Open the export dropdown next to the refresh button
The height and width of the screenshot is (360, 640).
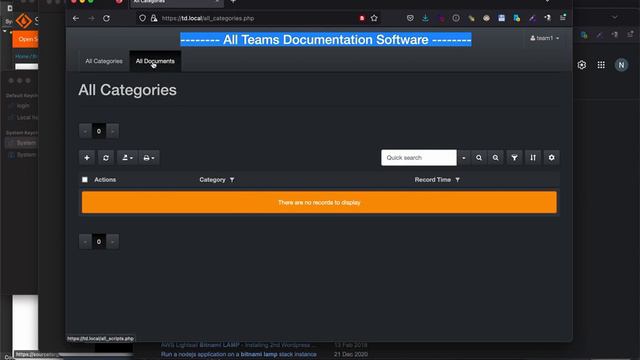(127, 158)
